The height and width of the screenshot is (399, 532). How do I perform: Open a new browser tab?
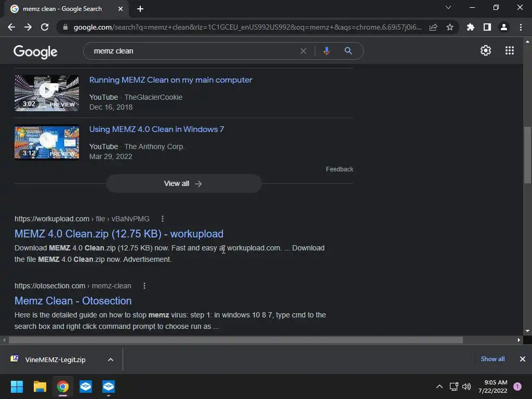click(140, 9)
